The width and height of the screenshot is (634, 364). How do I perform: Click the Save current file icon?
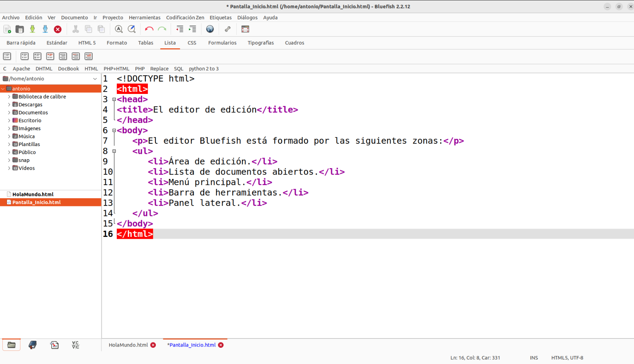(x=32, y=29)
